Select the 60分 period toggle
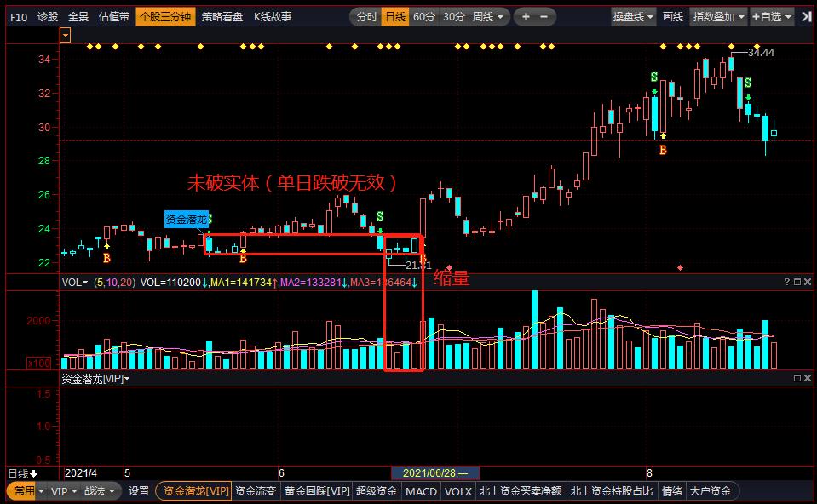This screenshot has width=817, height=504. coord(423,16)
